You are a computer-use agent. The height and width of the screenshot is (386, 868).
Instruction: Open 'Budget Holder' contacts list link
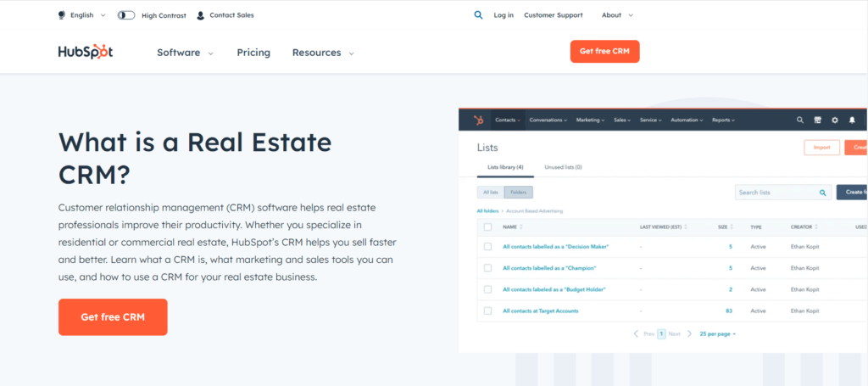[554, 289]
